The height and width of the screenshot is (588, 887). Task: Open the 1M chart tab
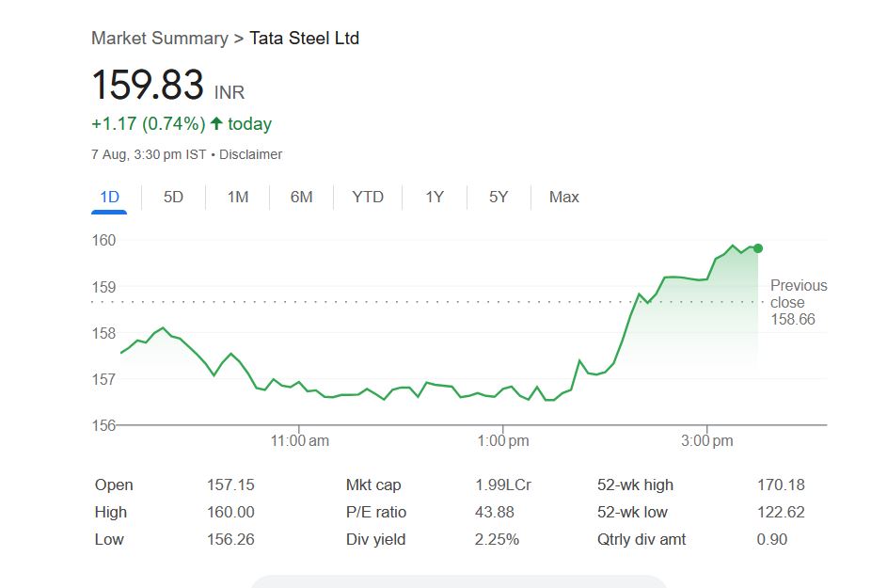click(x=238, y=197)
